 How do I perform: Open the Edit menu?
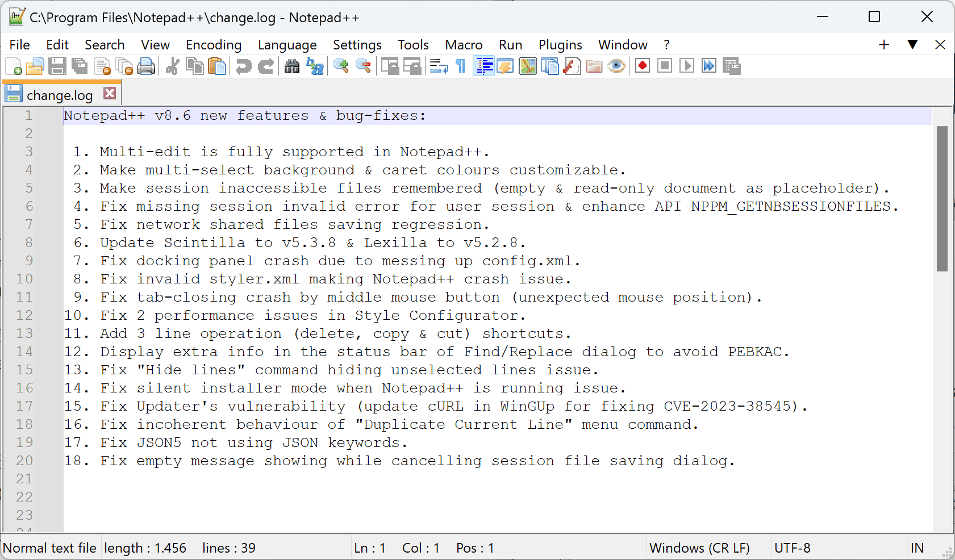tap(57, 45)
